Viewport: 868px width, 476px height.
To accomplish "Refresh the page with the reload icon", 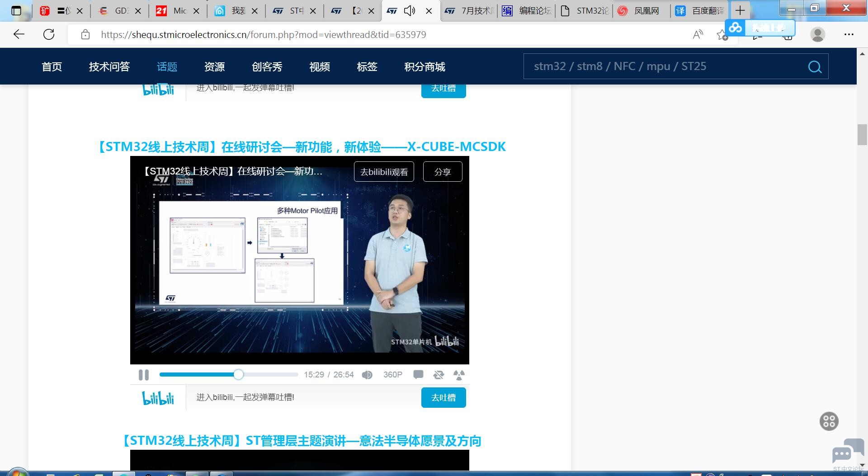I will (49, 34).
